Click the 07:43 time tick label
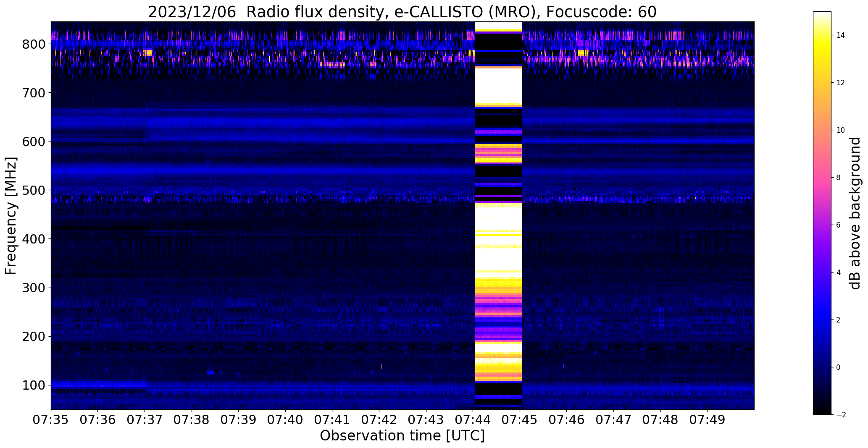The image size is (868, 448). pos(426,420)
